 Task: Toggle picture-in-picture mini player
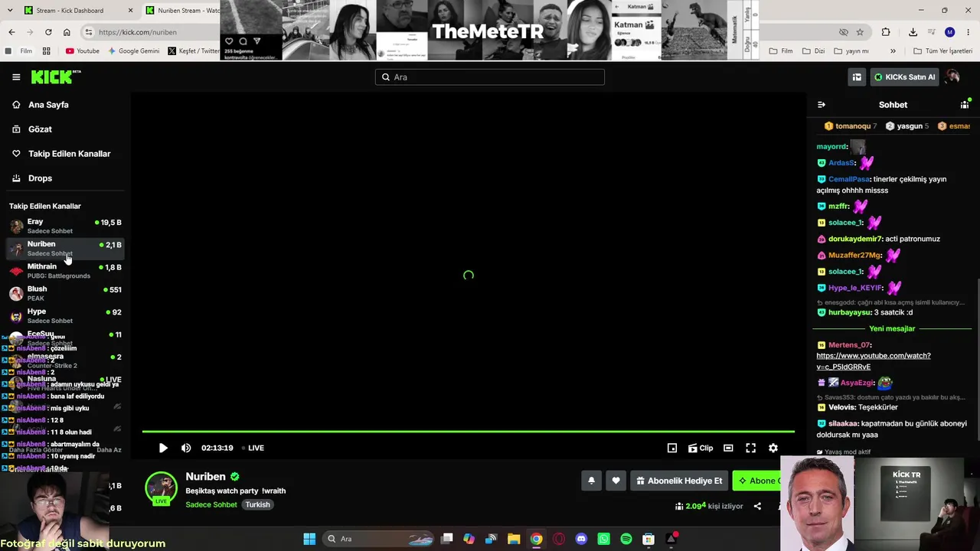tap(672, 448)
